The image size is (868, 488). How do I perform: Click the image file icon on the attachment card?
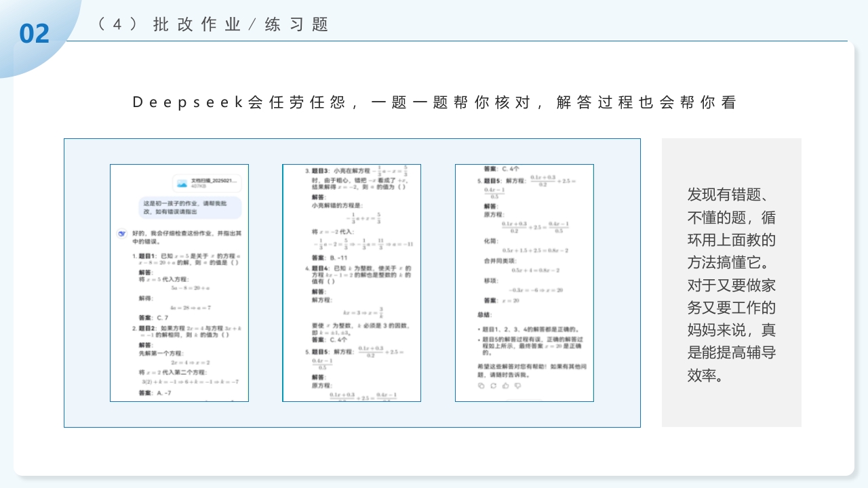(181, 183)
